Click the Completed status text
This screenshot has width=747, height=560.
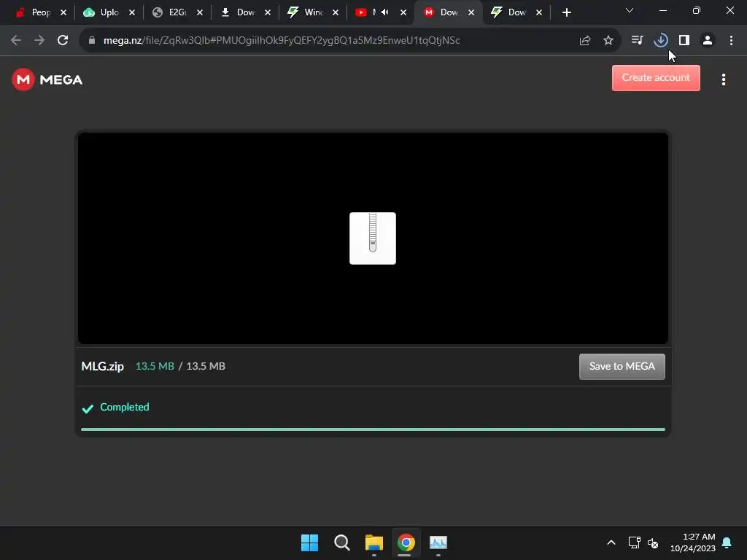124,407
